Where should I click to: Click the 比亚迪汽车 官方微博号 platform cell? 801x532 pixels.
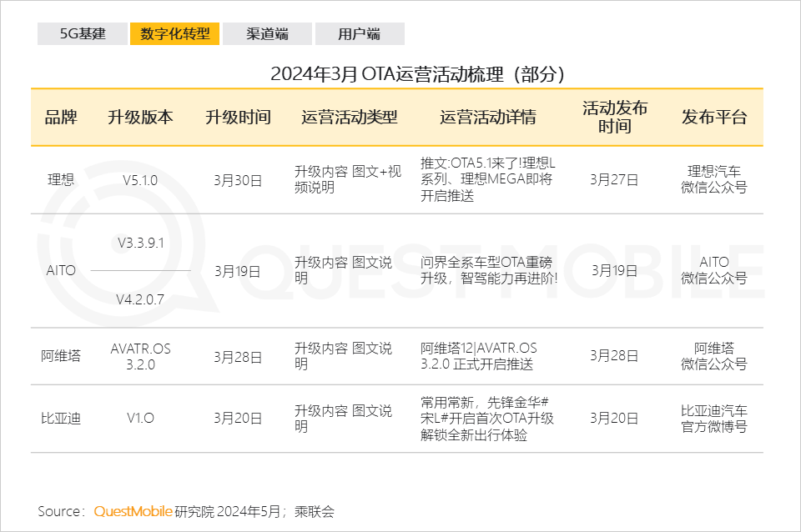(713, 419)
